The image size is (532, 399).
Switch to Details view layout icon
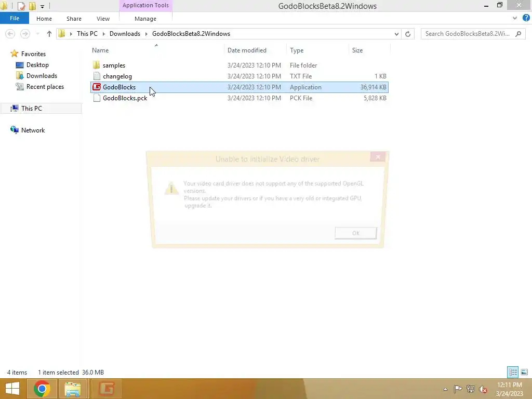coord(513,372)
